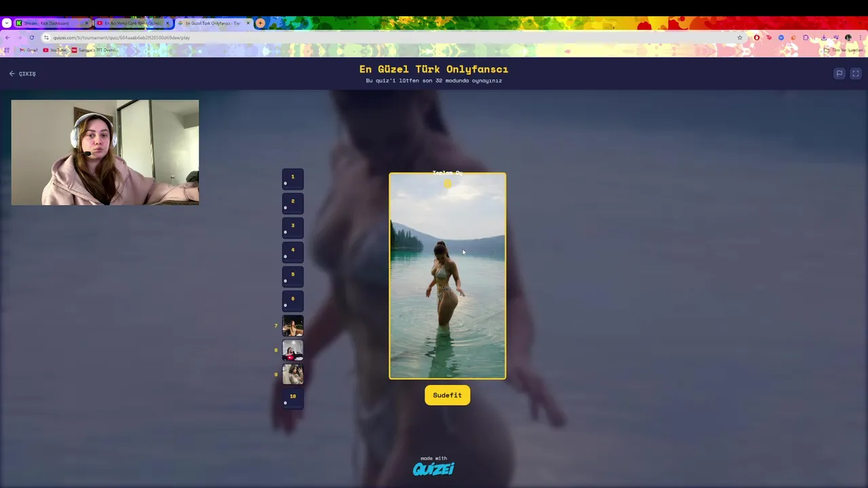Image resolution: width=868 pixels, height=488 pixels.
Task: Go back in browser history
Action: click(x=7, y=37)
